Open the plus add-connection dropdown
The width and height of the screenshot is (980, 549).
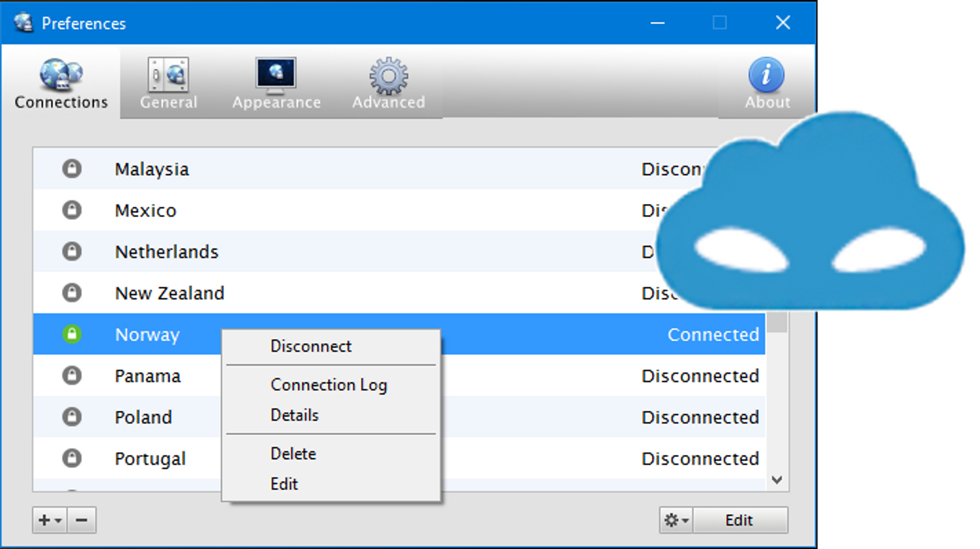coord(50,520)
